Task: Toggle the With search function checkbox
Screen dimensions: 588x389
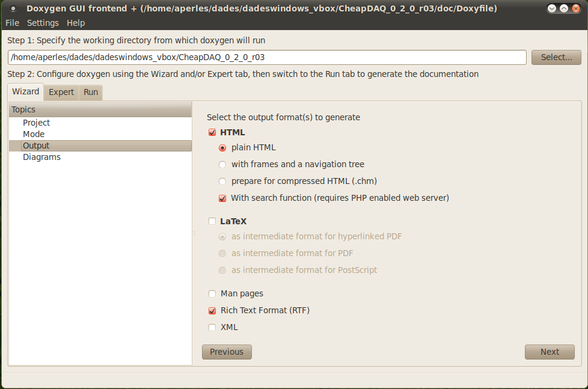Action: click(x=222, y=198)
